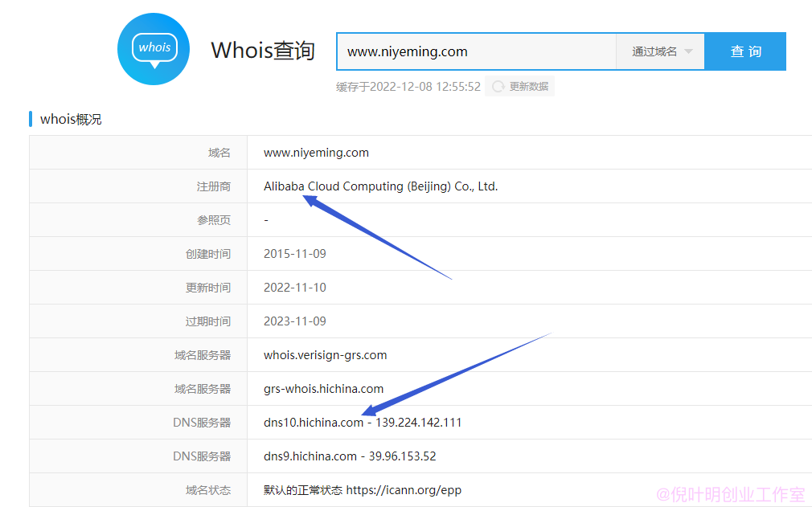Click the Whois查询 page title
Image resolution: width=812 pixels, height=507 pixels.
pos(263,50)
